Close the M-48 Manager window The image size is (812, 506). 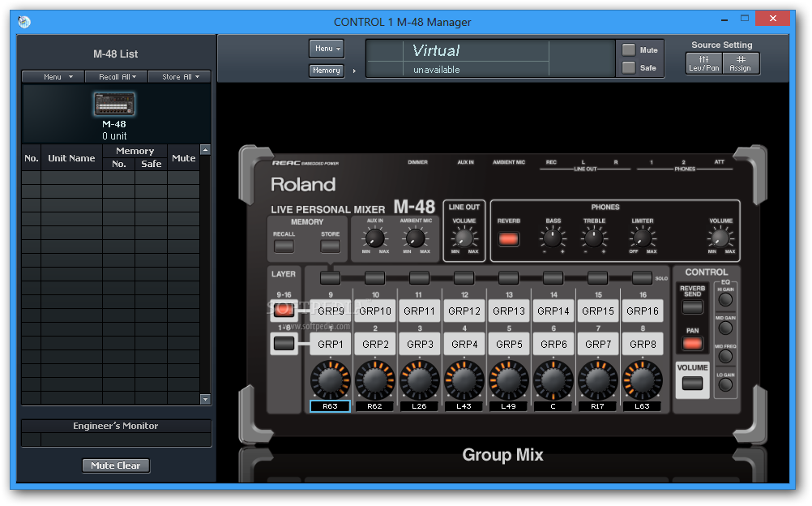(772, 18)
